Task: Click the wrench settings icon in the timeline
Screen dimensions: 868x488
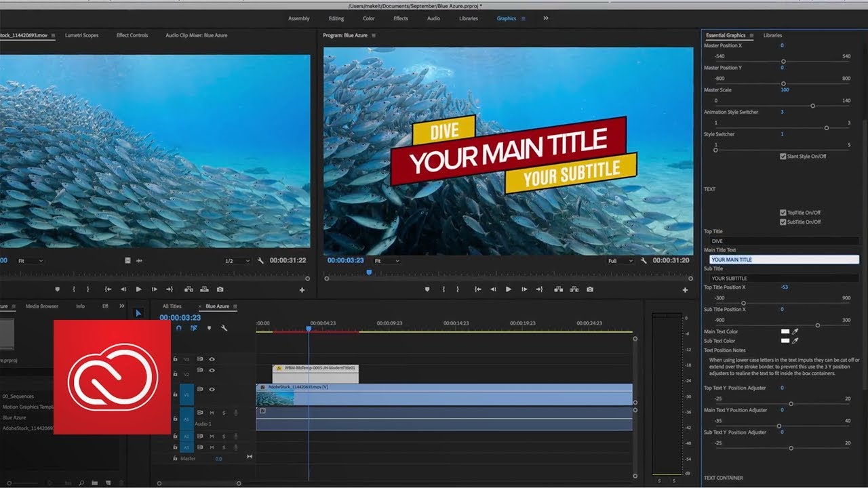Action: (224, 328)
